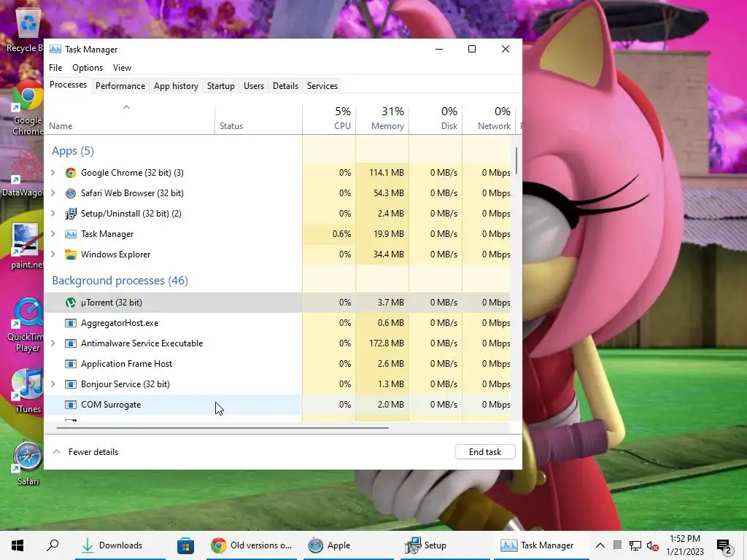Expand the Safari Web Browser process group
Image resolution: width=747 pixels, height=560 pixels.
pos(53,193)
